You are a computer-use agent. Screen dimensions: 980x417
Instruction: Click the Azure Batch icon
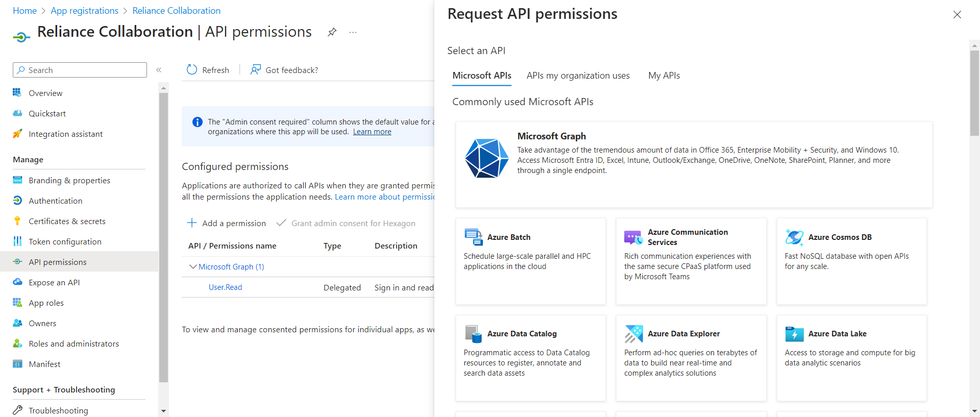473,237
